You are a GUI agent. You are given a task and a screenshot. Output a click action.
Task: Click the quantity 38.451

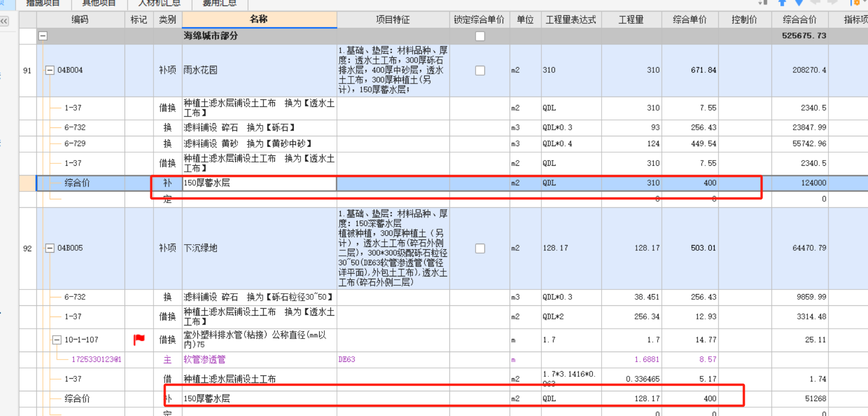click(x=647, y=297)
